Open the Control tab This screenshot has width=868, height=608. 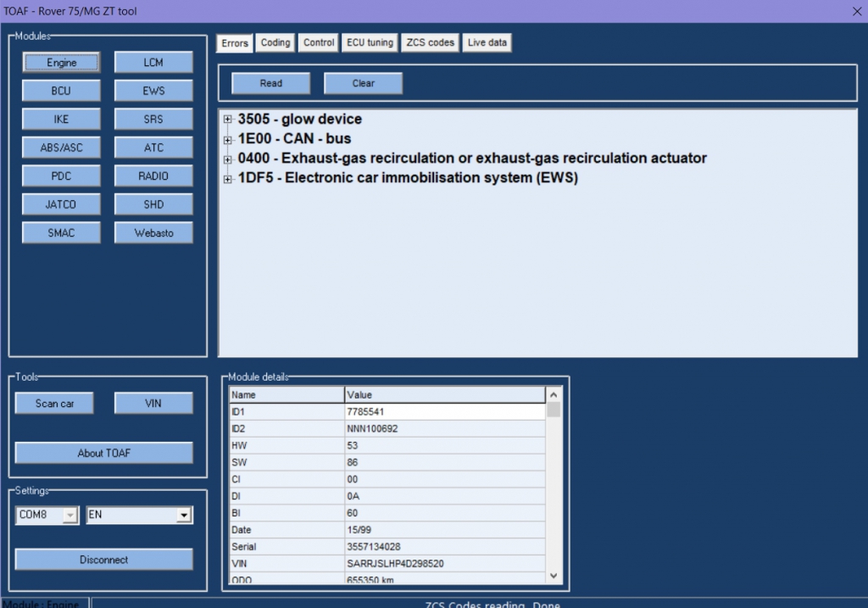tap(319, 42)
